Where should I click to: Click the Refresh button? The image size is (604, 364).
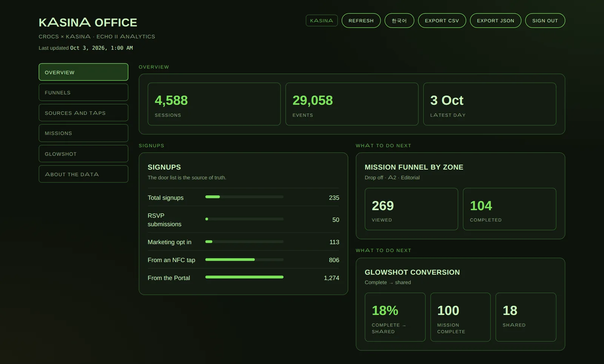coord(361,21)
